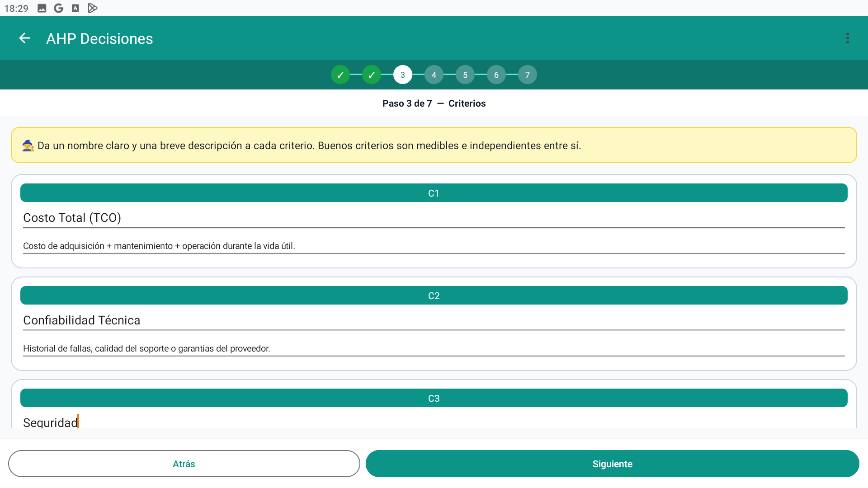Click the tip text about criterios medibles

point(309,145)
